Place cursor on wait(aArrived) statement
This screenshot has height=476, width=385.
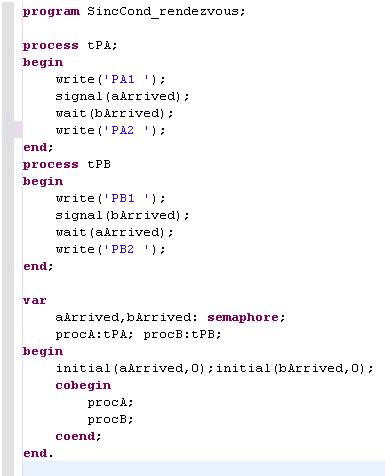click(x=114, y=232)
